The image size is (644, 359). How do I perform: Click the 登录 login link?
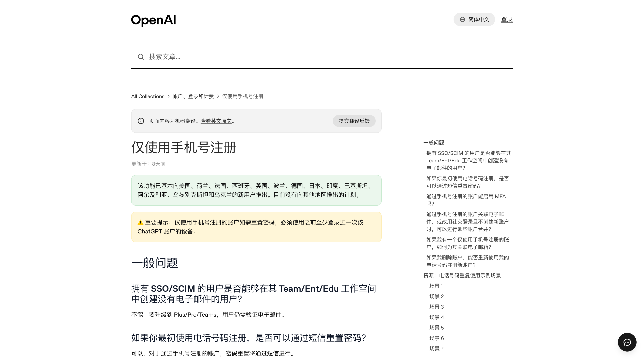click(x=507, y=20)
